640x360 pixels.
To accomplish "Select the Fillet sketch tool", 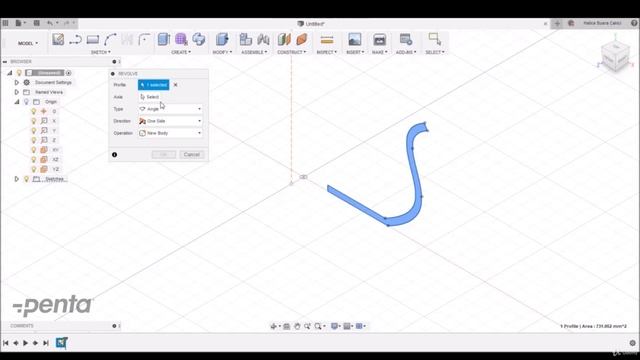I will pyautogui.click(x=144, y=39).
